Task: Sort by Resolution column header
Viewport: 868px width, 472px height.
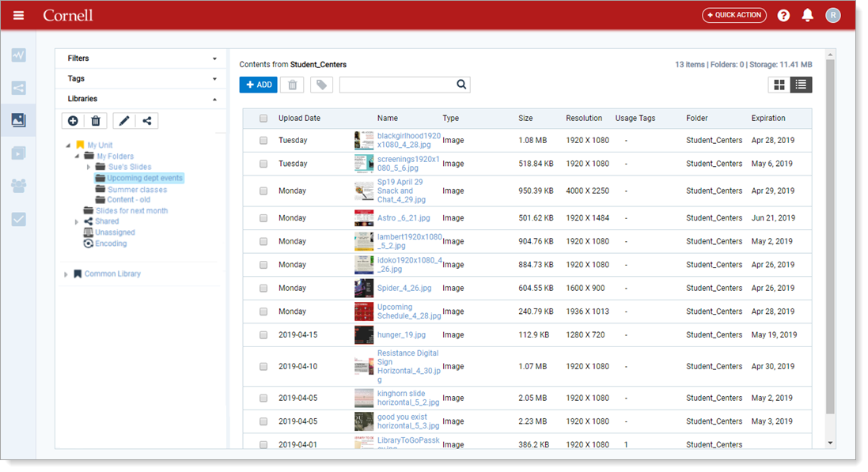Action: click(583, 119)
